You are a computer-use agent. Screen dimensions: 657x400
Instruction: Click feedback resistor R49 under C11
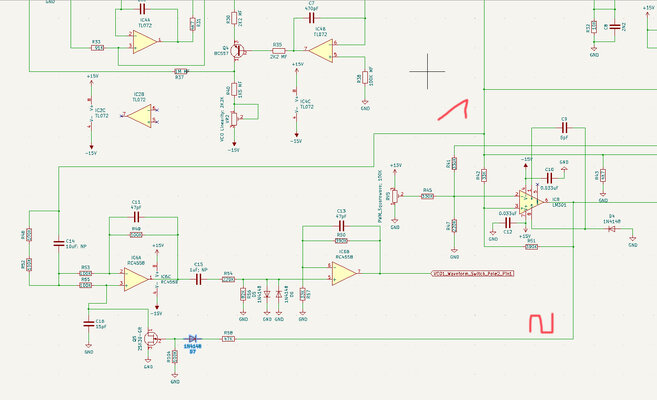tap(136, 235)
